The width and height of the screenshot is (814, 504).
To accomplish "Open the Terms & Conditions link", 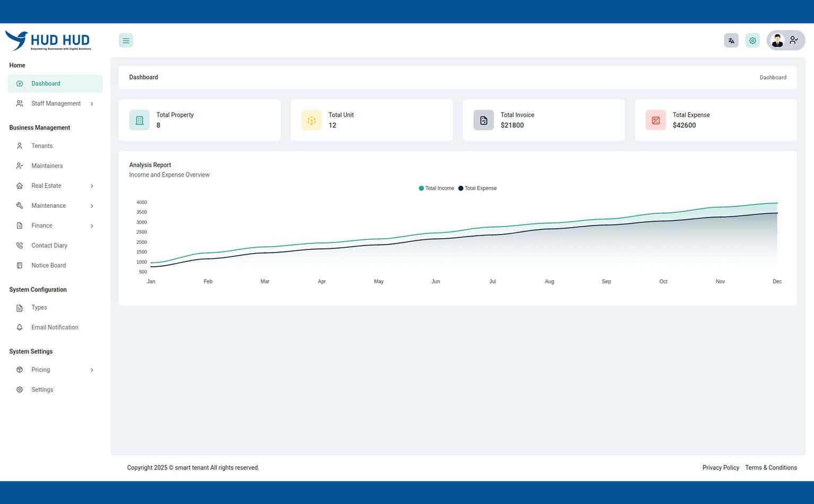I will tap(770, 468).
